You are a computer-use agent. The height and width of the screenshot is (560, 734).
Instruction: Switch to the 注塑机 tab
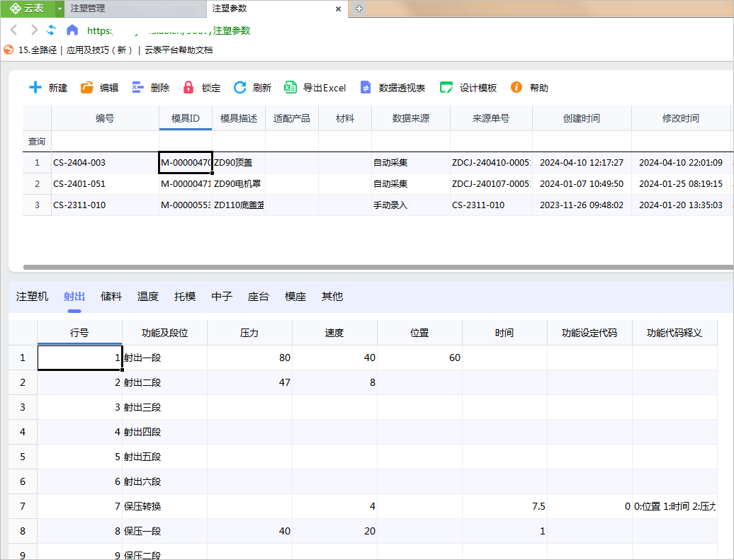[32, 297]
